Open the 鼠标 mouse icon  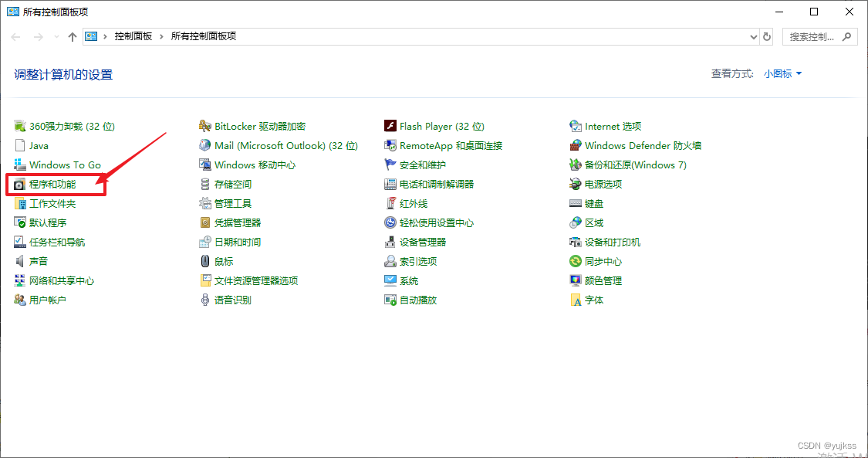(x=205, y=261)
